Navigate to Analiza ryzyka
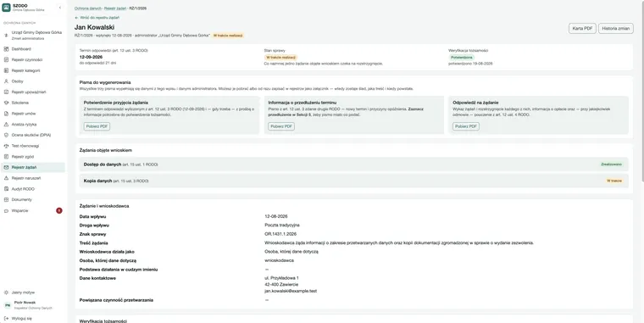 click(33, 124)
